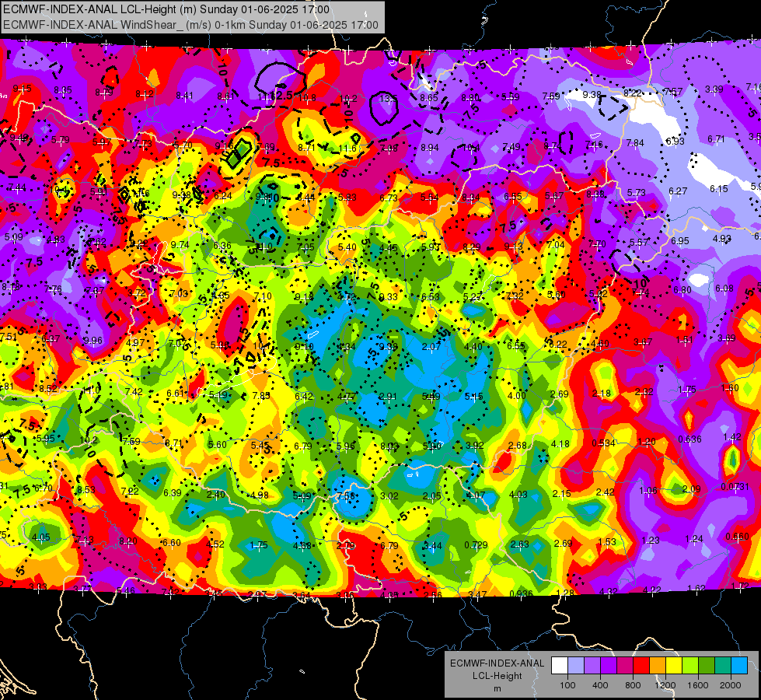Click the 0.534 grid value
Image resolution: width=761 pixels, height=700 pixels.
click(x=603, y=443)
